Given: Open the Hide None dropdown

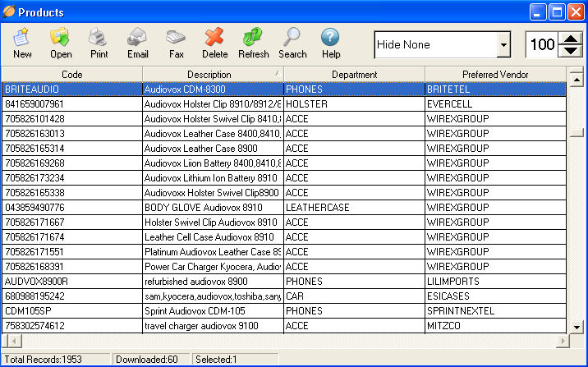Looking at the screenshot, I should (x=503, y=44).
